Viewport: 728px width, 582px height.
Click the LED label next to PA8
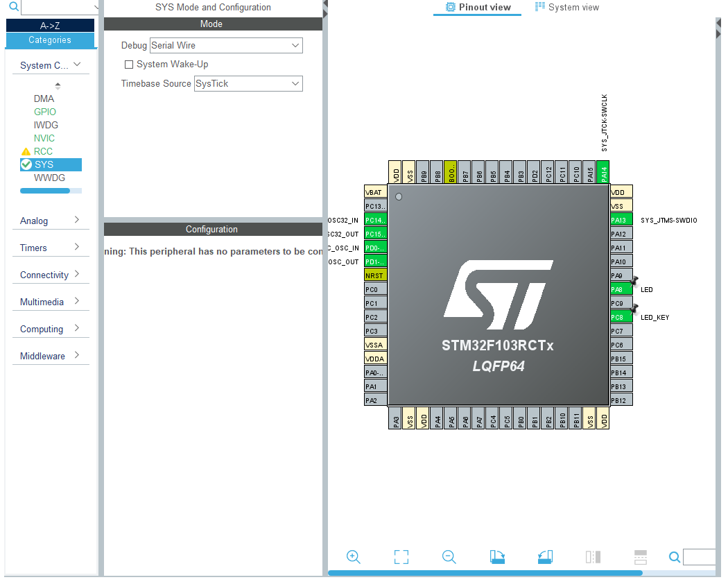[x=646, y=289]
